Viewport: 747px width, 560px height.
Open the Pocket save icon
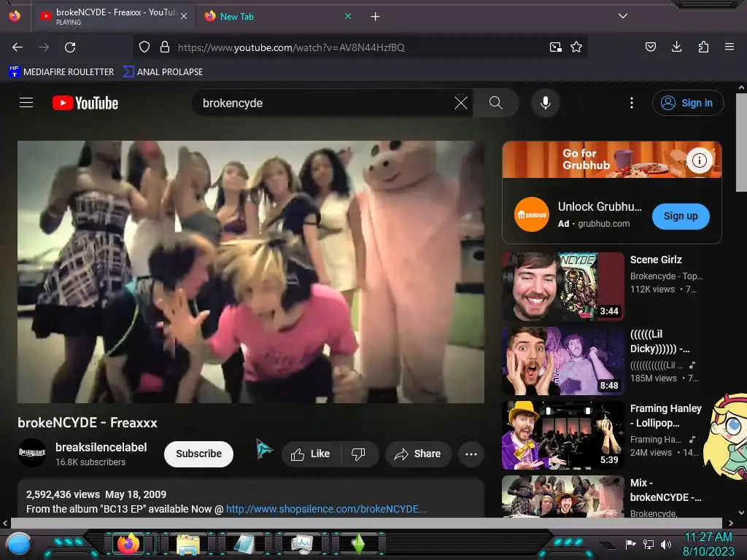click(650, 47)
